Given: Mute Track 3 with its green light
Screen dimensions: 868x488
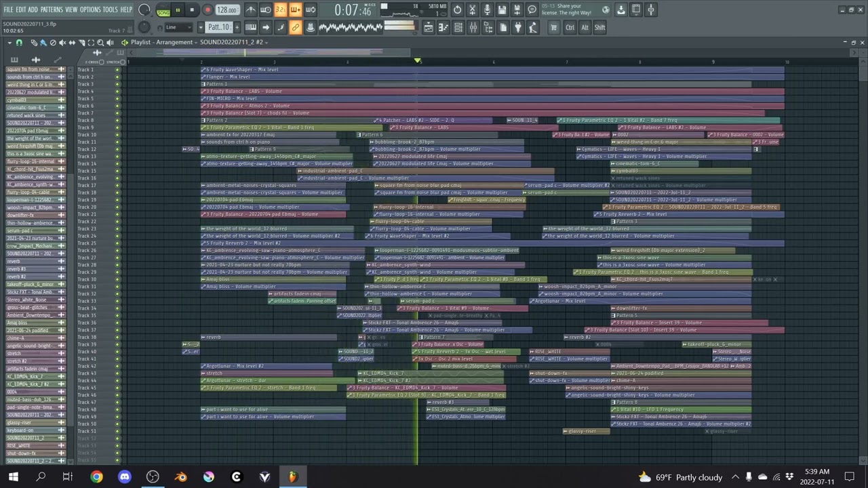Looking at the screenshot, I should 117,84.
